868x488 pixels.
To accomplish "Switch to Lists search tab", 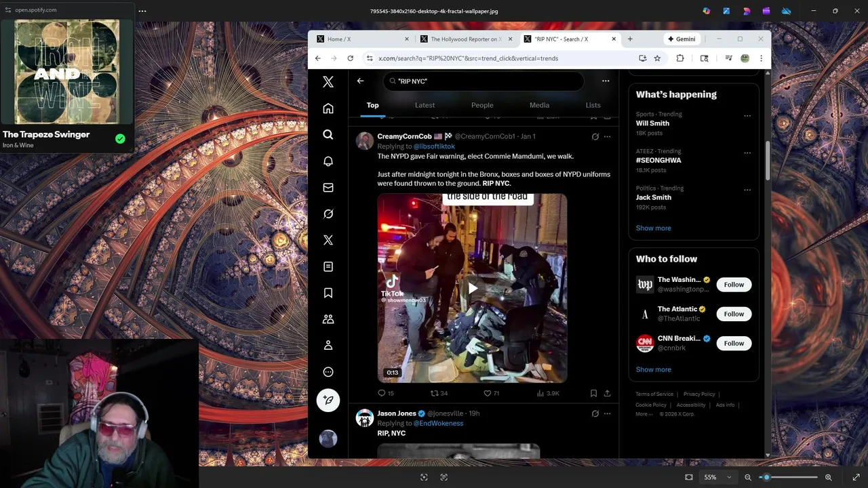I will click(593, 105).
